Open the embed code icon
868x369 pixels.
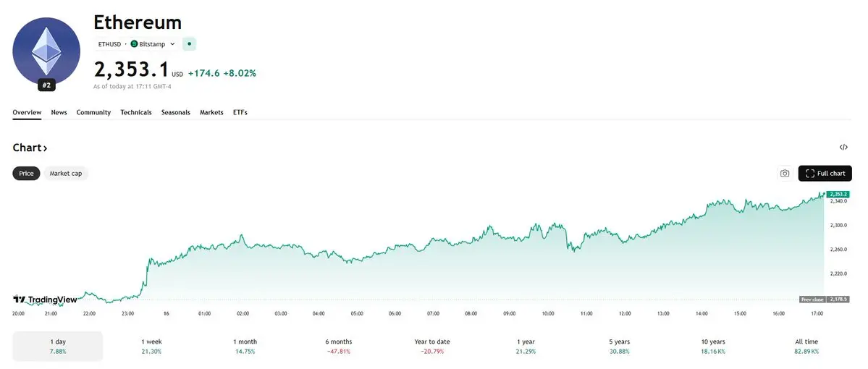[x=843, y=148]
